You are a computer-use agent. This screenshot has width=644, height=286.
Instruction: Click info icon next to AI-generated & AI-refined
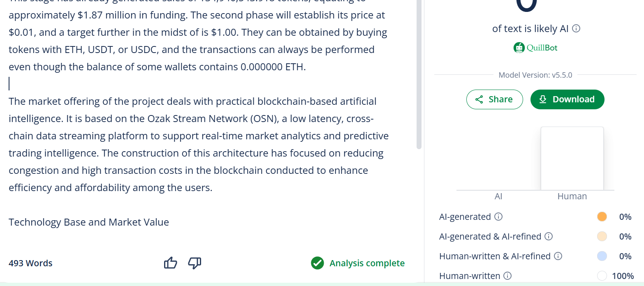point(549,236)
